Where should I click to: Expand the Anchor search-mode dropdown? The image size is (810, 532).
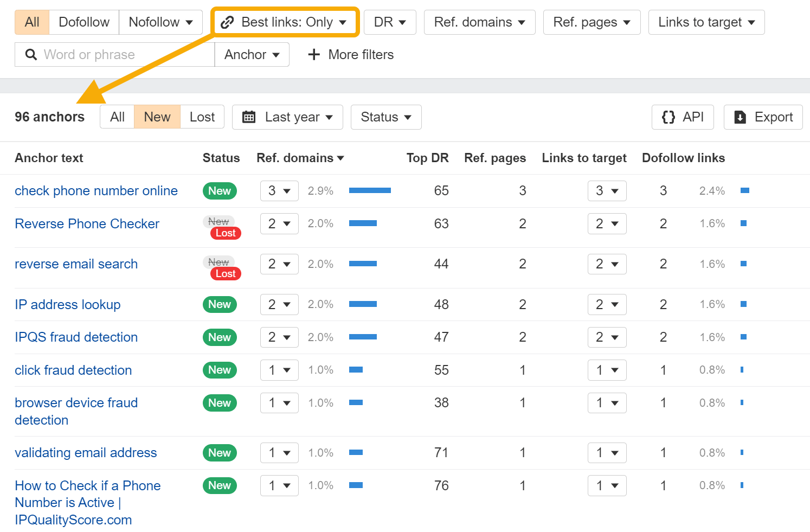pos(252,54)
